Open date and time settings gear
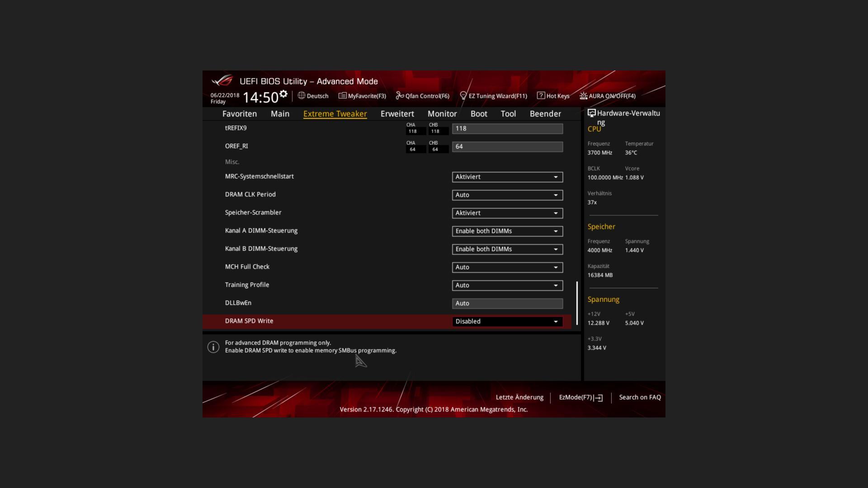868x488 pixels. (283, 94)
